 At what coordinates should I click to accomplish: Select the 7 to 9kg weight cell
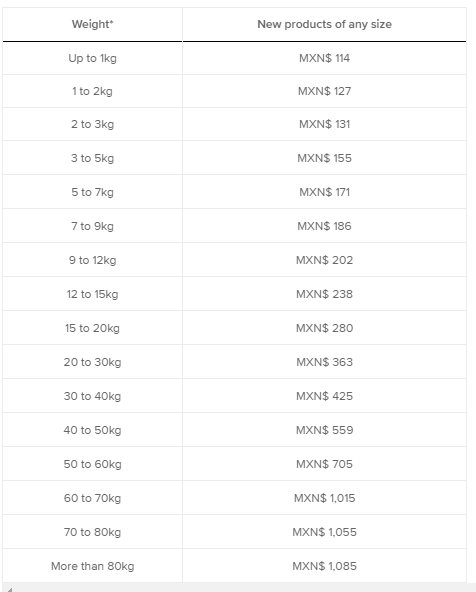click(92, 226)
